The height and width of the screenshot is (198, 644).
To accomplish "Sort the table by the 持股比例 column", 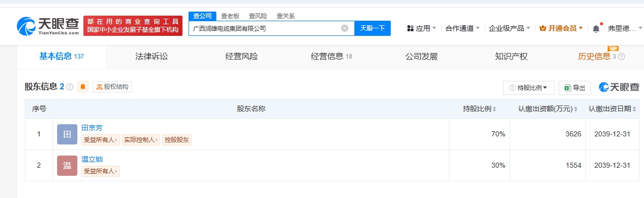I will [x=479, y=109].
